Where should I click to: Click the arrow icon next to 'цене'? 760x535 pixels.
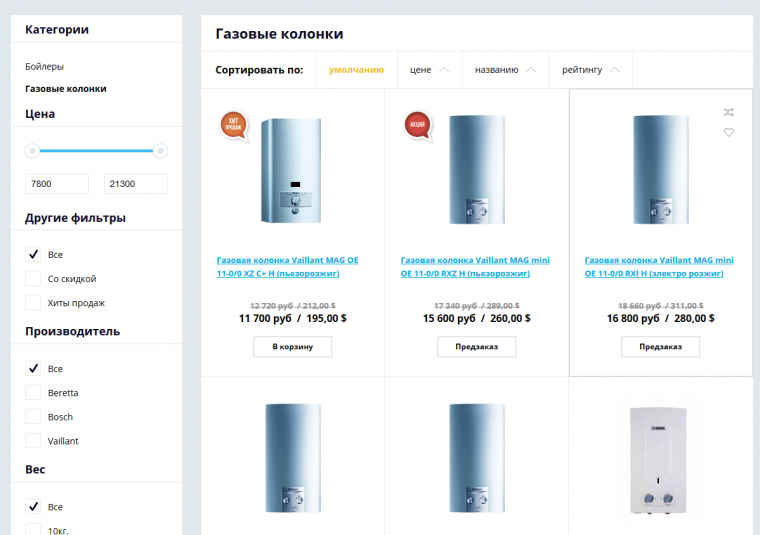click(444, 70)
